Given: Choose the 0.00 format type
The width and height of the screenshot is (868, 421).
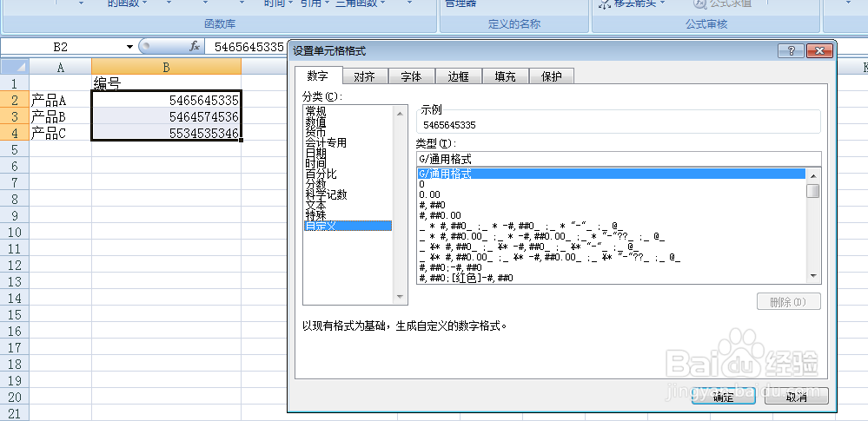Looking at the screenshot, I should [x=612, y=194].
